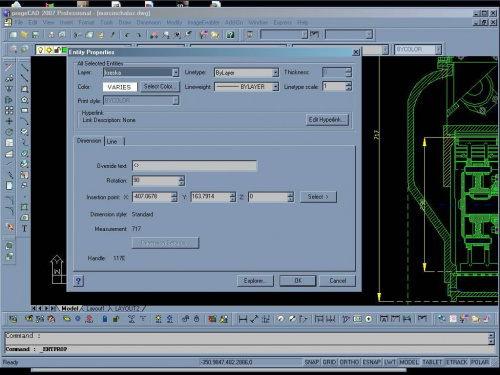Click the Insertion point X spinner
Screen dimensions: 500x375
click(174, 197)
